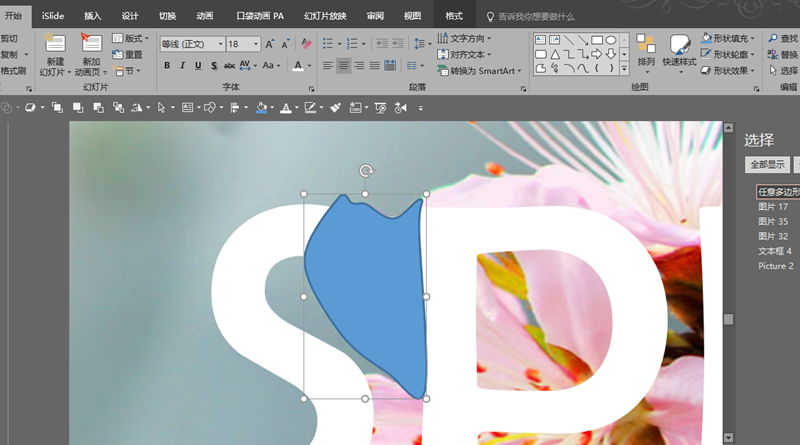This screenshot has width=800, height=445.
Task: Select the arrow line shape
Action: pyautogui.click(x=582, y=40)
